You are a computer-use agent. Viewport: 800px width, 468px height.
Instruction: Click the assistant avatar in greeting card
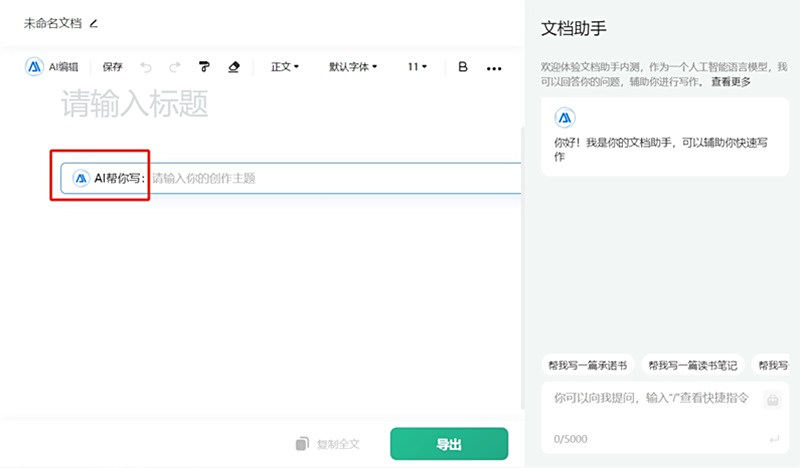pyautogui.click(x=565, y=118)
